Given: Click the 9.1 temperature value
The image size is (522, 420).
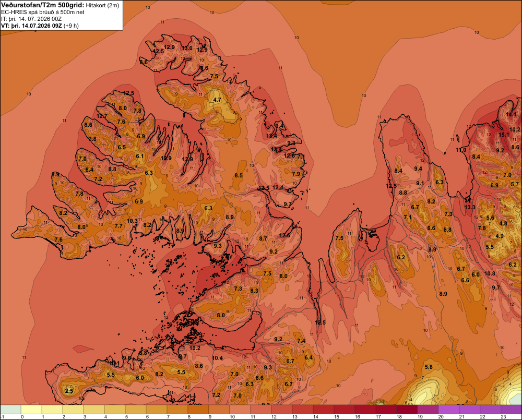Looking at the screenshot, I should click(x=420, y=183).
